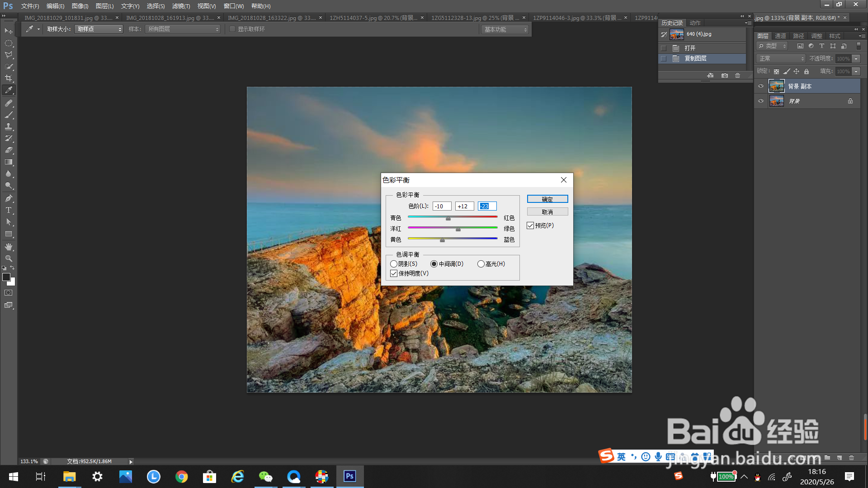
Task: Click the 青色-红色 cyan-red slider handle
Action: [448, 219]
